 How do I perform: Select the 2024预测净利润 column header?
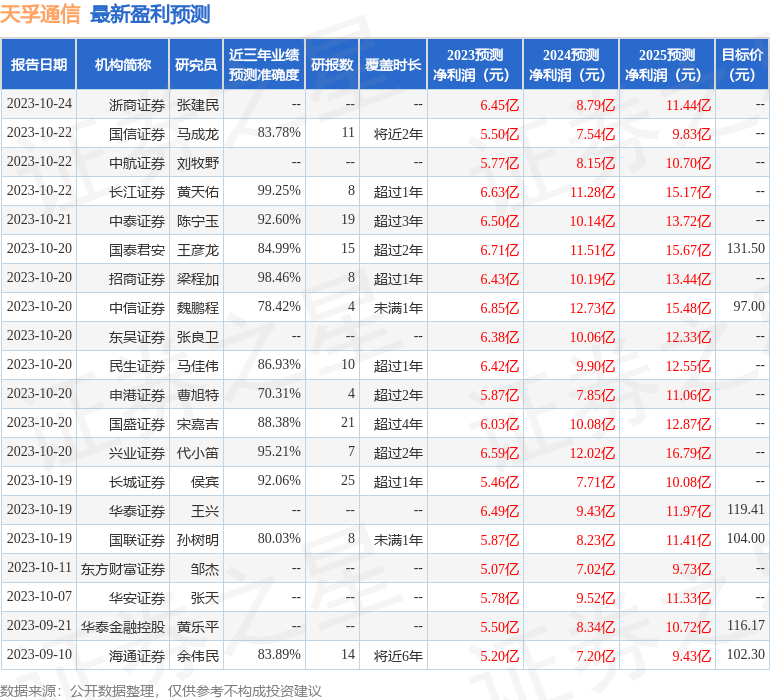[571, 64]
